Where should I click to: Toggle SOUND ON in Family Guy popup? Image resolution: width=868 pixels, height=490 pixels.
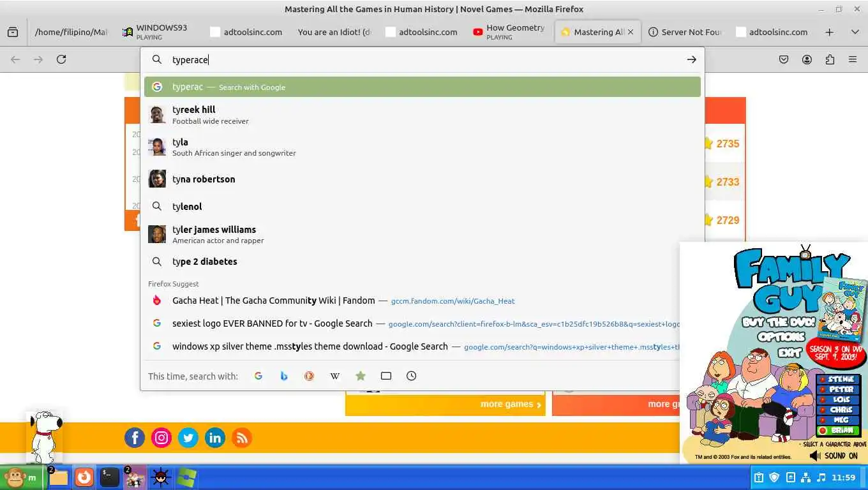(834, 456)
